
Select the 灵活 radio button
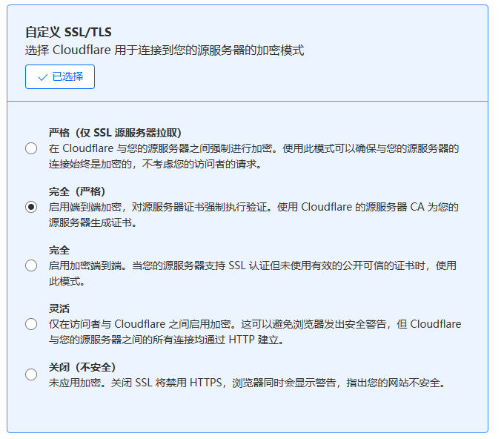[x=31, y=323]
